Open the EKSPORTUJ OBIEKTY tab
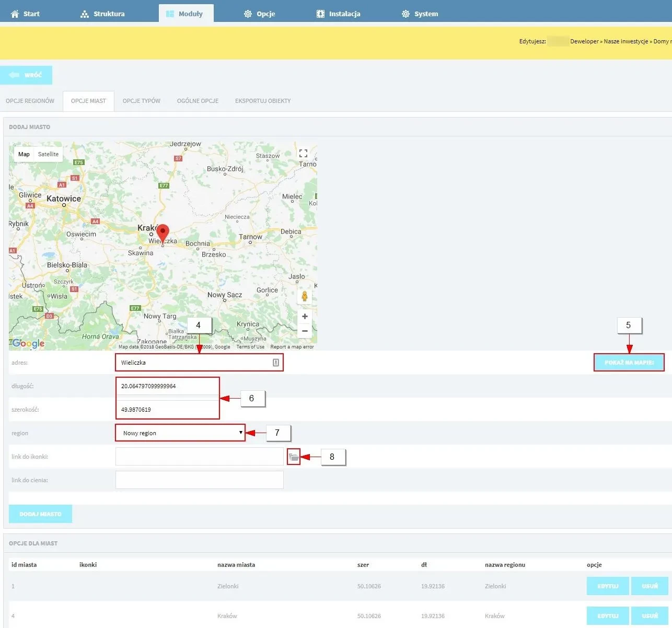The height and width of the screenshot is (628, 672). pyautogui.click(x=263, y=101)
